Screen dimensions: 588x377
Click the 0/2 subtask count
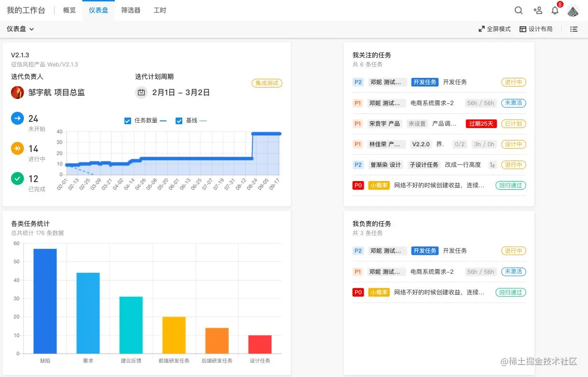pyautogui.click(x=459, y=144)
